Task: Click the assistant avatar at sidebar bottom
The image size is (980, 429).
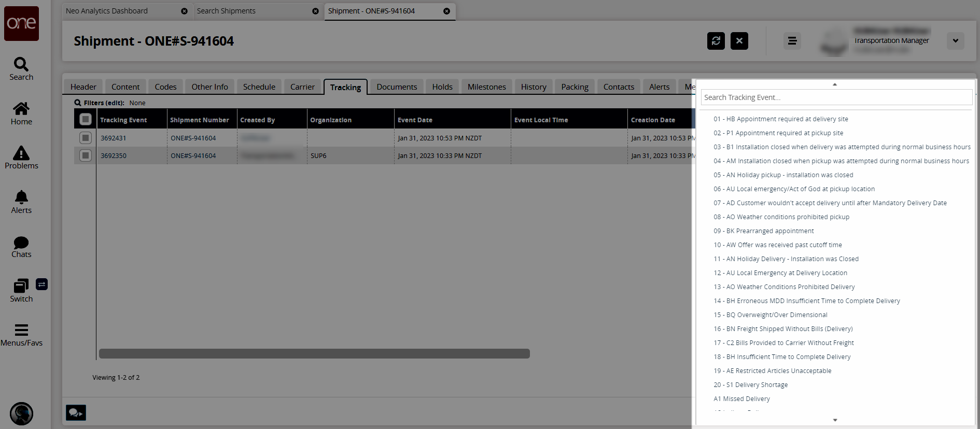Action: [x=21, y=414]
